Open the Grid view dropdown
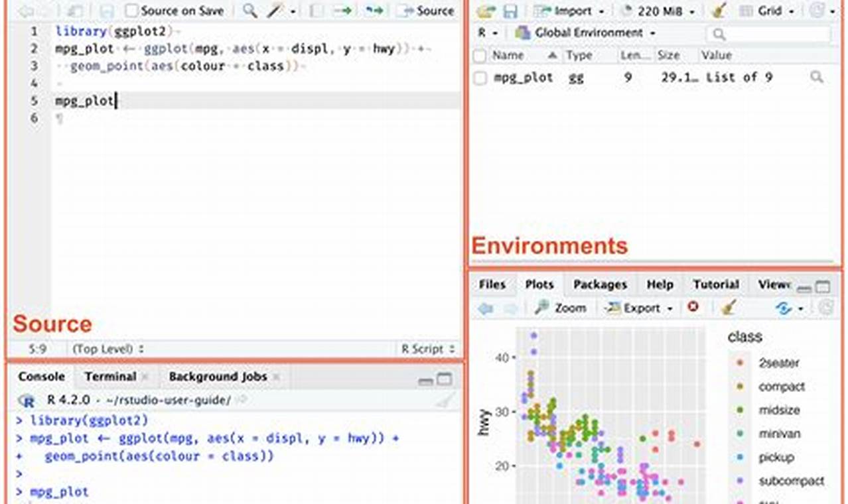The image size is (848, 504). (x=766, y=11)
